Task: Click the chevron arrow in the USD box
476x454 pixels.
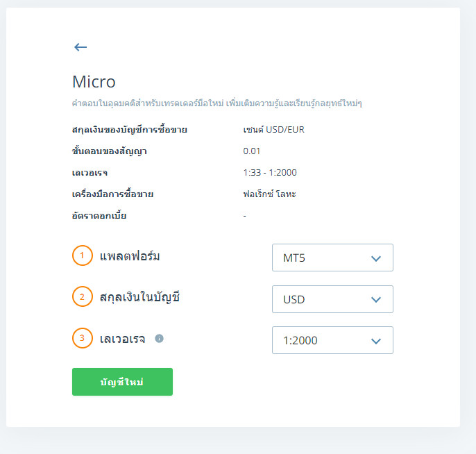Action: coord(376,300)
